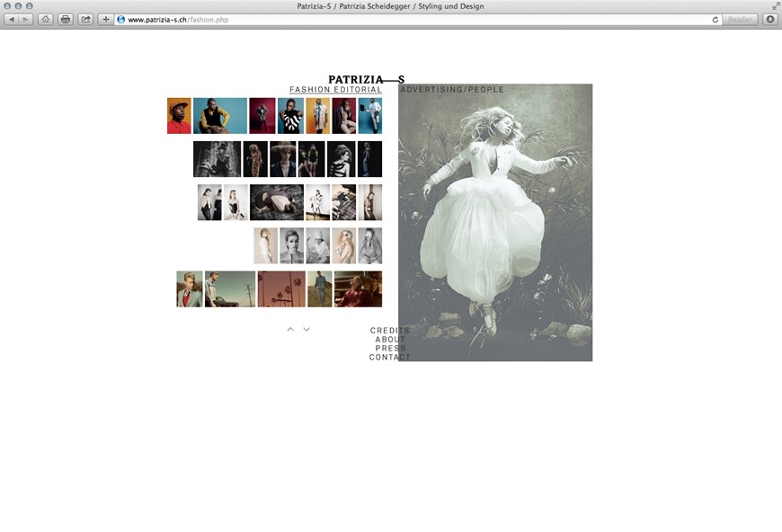Image resolution: width=782 pixels, height=532 pixels.
Task: Reload the page with the refresh icon
Action: (715, 20)
